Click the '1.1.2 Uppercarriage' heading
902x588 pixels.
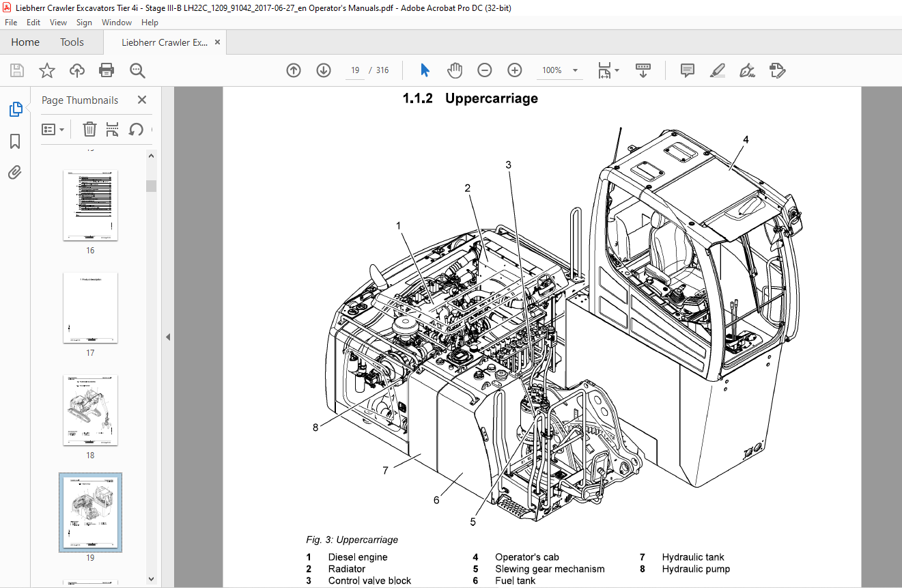[x=470, y=98]
